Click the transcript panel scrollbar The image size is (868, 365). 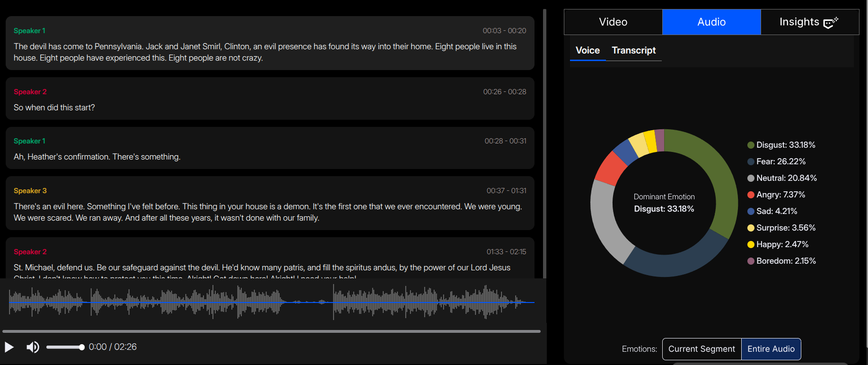click(x=544, y=143)
